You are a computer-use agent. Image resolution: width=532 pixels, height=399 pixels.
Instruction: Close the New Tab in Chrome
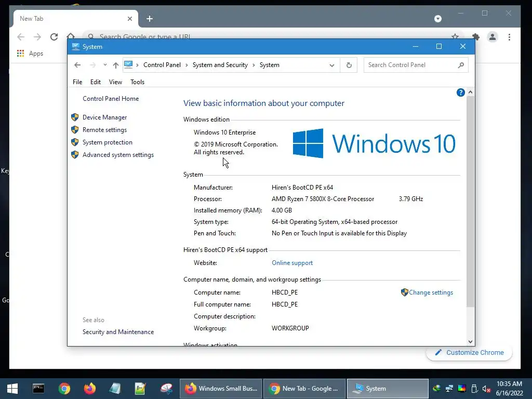pos(129,19)
